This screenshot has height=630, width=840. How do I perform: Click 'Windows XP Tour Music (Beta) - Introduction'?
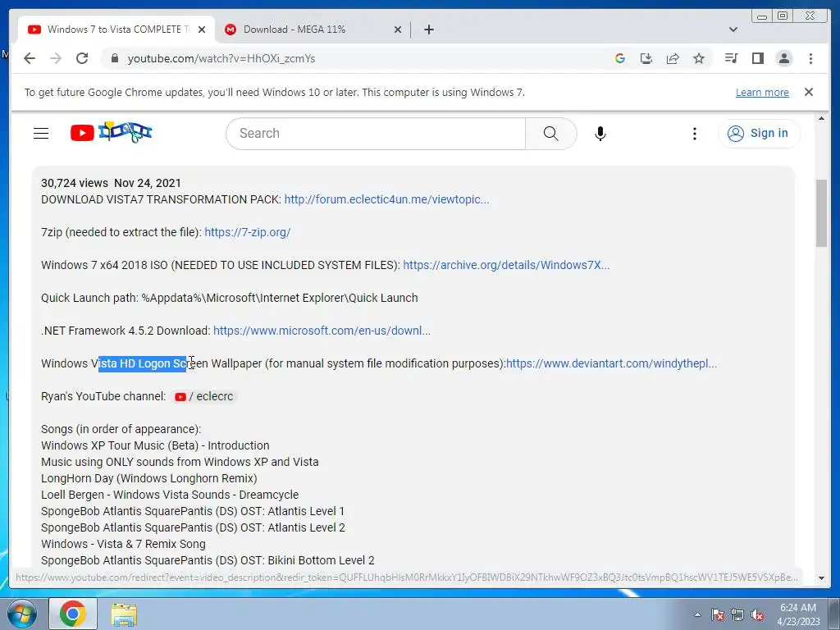click(x=155, y=445)
